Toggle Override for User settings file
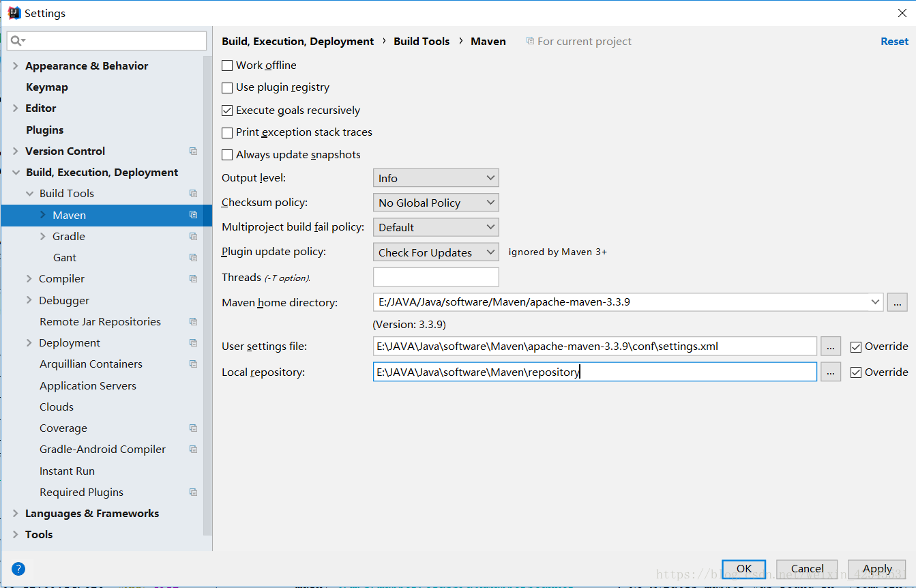Screen dimensions: 916x588 click(x=856, y=347)
